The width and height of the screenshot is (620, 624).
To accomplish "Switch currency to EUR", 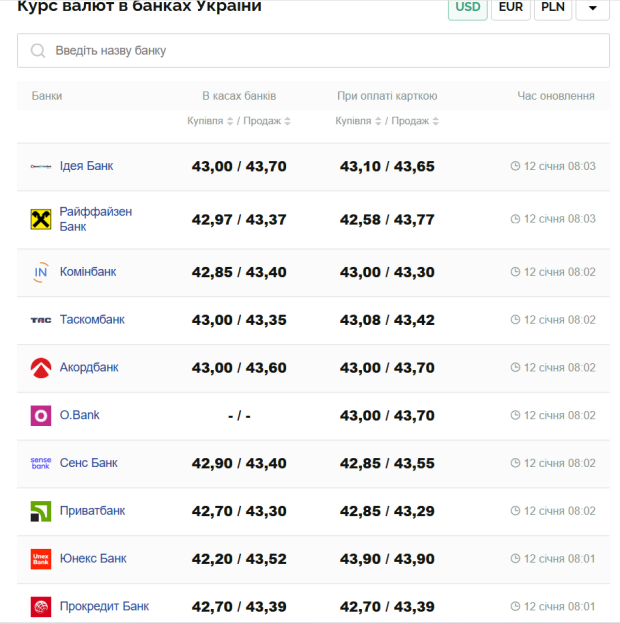I will [510, 8].
